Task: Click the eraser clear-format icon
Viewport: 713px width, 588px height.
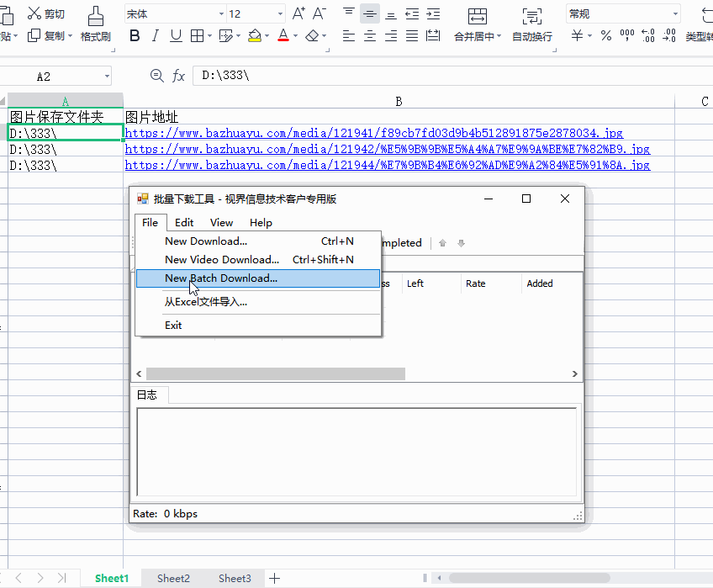Action: [312, 35]
